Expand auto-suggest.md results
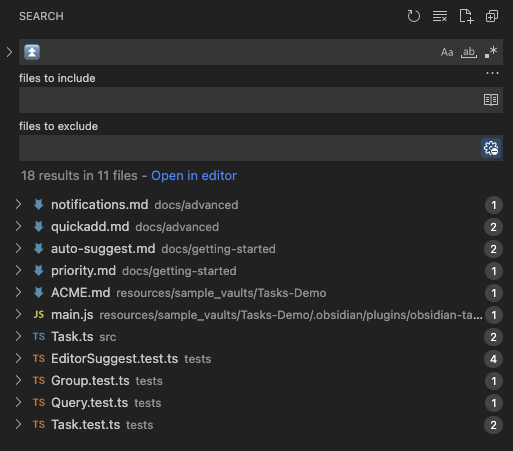 coord(18,248)
